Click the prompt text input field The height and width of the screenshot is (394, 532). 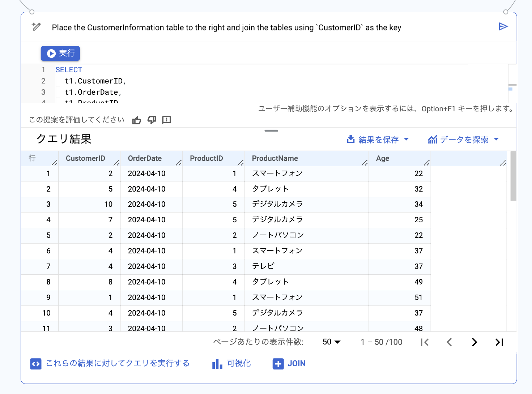pos(226,27)
